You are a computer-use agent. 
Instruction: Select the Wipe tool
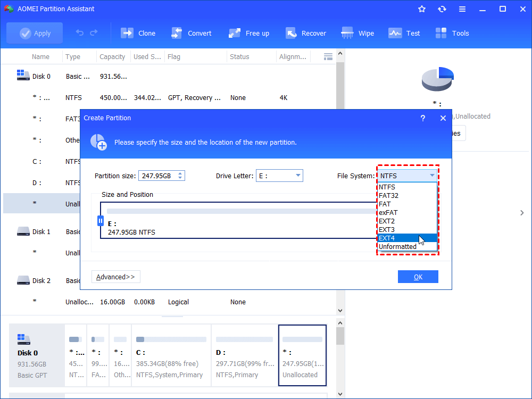point(358,33)
